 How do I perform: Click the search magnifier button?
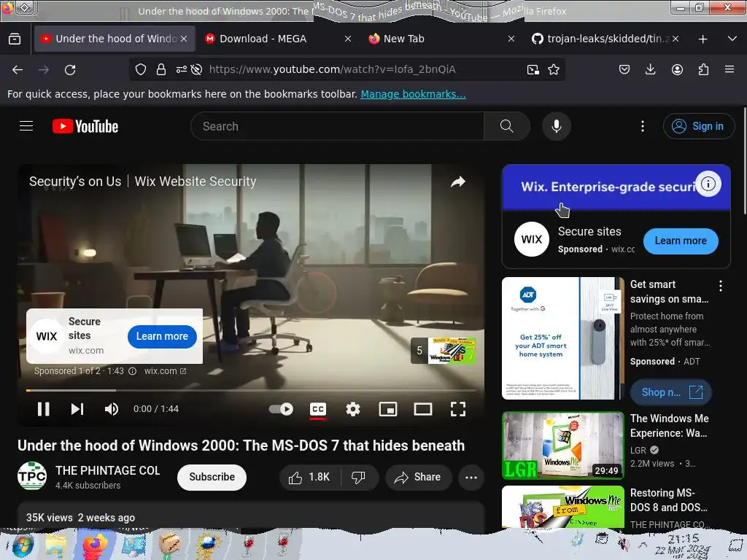[507, 126]
